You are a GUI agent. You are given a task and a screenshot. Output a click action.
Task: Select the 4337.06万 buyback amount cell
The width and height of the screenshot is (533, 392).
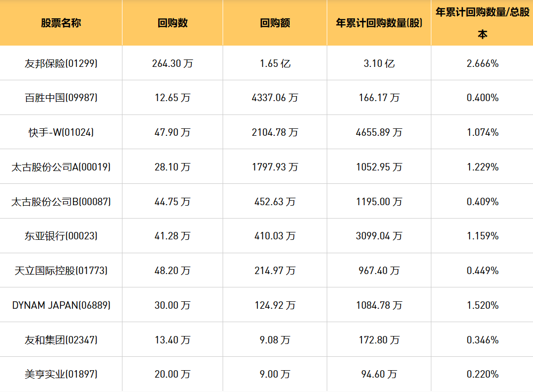coord(275,98)
